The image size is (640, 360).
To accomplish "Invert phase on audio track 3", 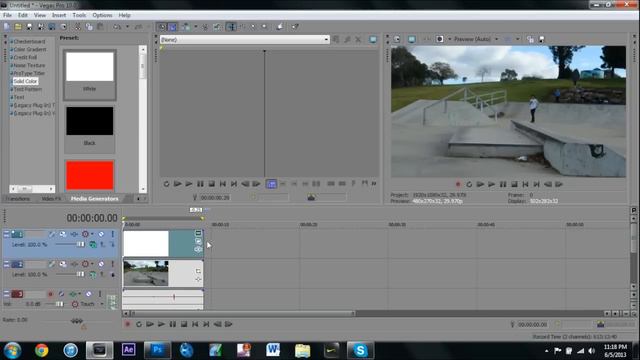I will [61, 294].
